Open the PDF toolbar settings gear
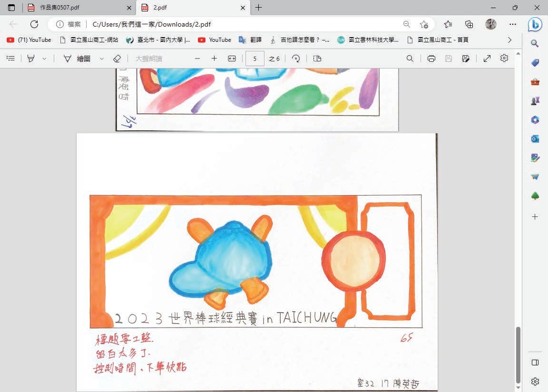548x392 pixels. tap(504, 58)
